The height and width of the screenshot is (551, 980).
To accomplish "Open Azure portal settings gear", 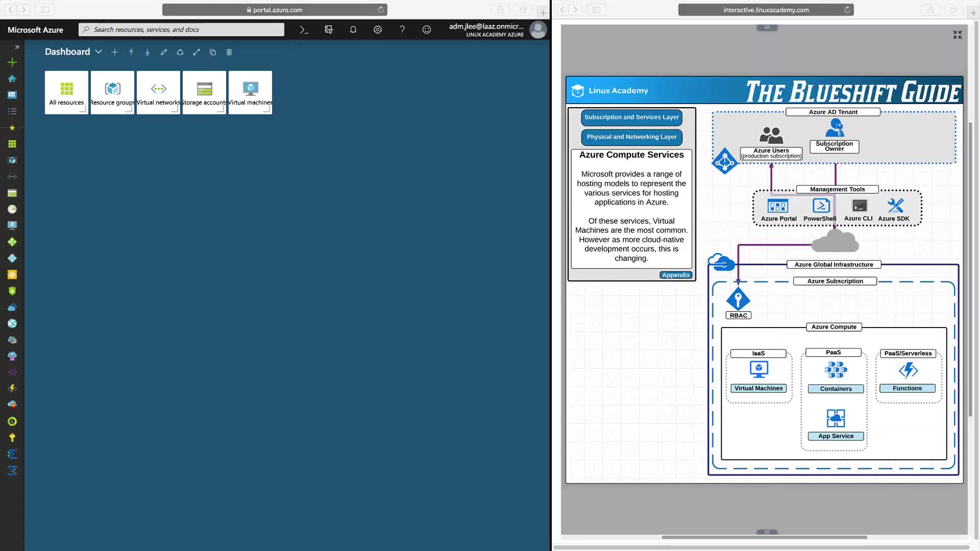I will coord(377,30).
